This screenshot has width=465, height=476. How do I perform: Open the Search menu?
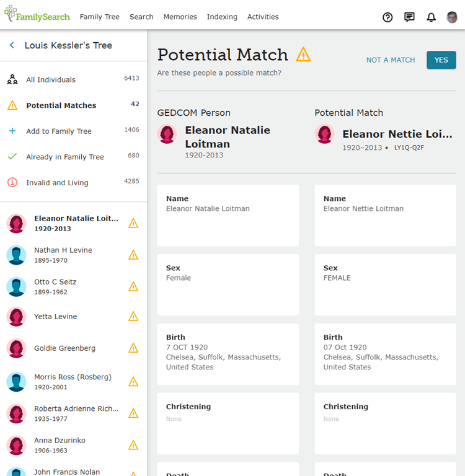(141, 17)
